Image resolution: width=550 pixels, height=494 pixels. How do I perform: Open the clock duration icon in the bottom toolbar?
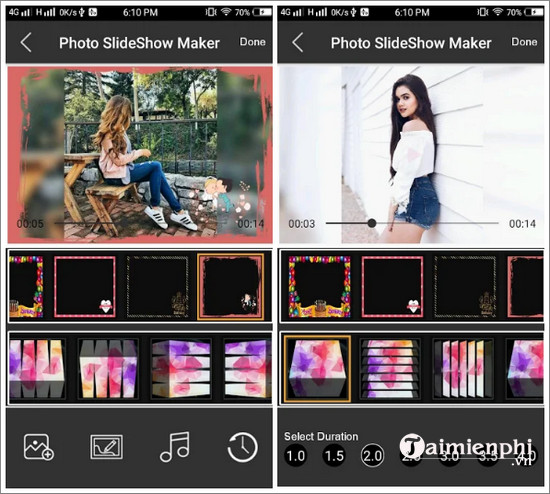tap(242, 447)
